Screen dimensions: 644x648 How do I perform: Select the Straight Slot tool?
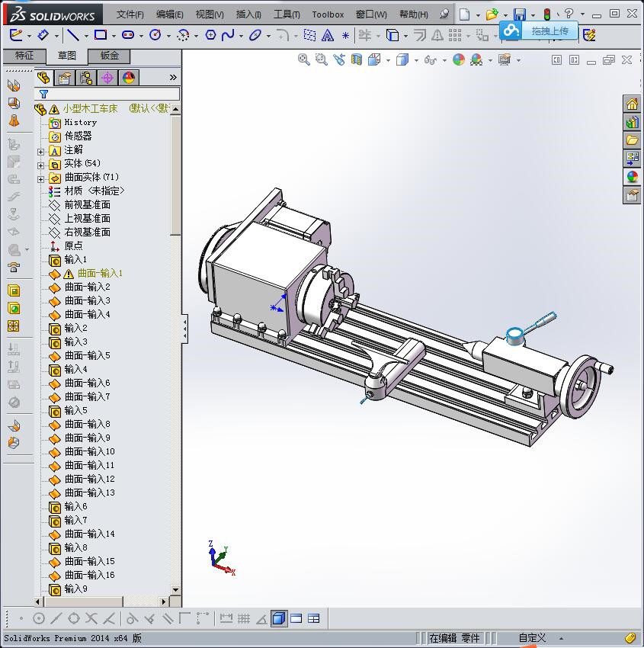coord(128,35)
